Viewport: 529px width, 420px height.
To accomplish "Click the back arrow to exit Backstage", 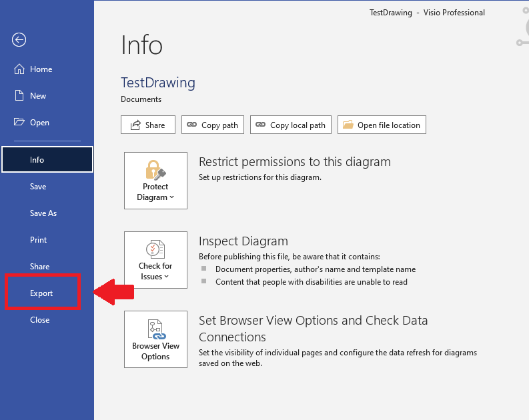I will [x=19, y=40].
